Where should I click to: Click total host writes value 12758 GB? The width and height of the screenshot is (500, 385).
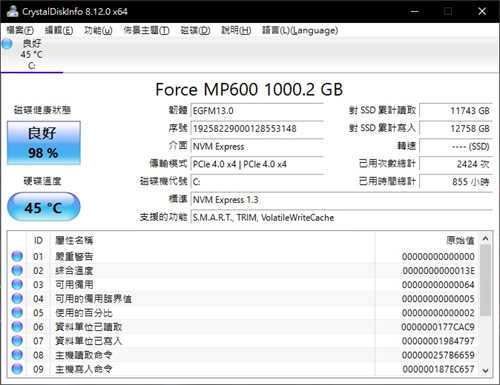pos(456,128)
